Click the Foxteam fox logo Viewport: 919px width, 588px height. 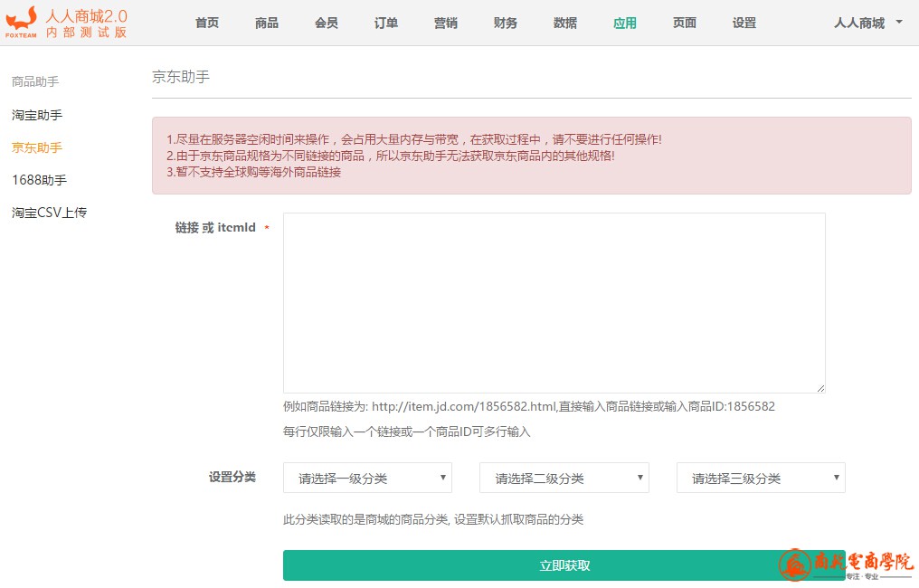tap(21, 22)
